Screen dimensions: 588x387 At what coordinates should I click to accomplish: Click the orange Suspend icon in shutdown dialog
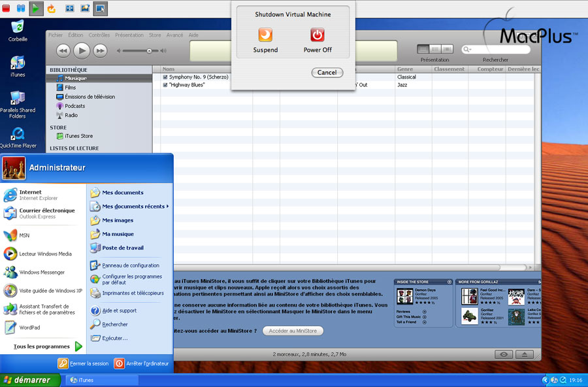(x=265, y=35)
